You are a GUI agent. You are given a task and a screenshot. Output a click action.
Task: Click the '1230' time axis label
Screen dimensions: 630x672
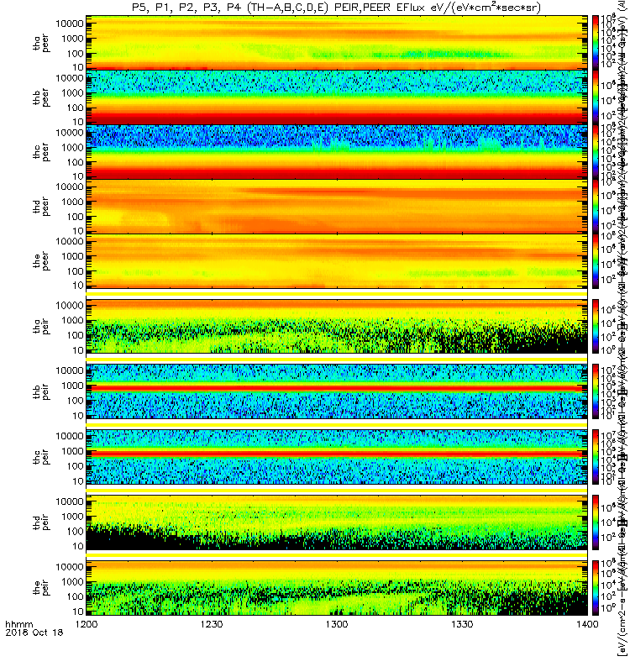(212, 624)
